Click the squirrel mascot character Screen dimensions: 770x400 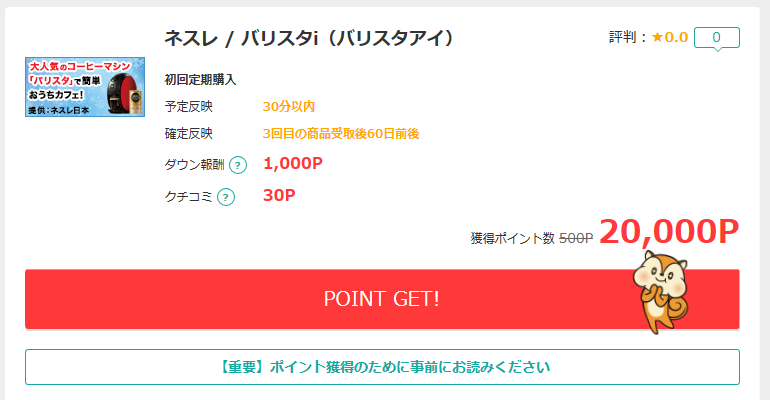click(x=661, y=293)
